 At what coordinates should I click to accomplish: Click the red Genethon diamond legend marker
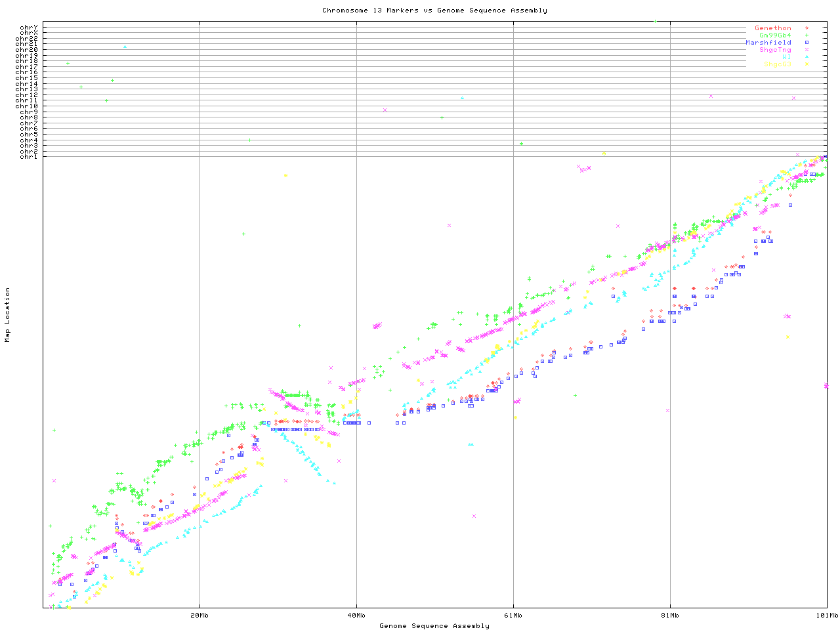point(807,28)
